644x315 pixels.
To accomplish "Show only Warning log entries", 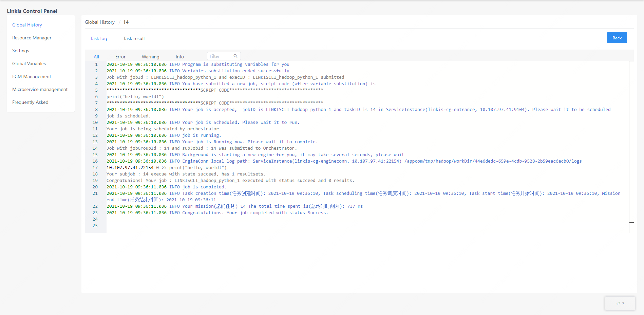I will pyautogui.click(x=150, y=57).
